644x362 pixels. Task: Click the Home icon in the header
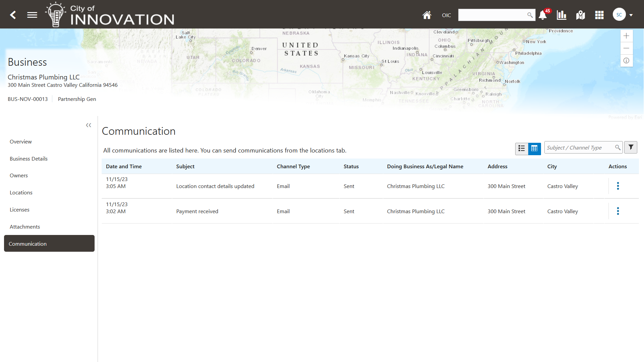(427, 15)
